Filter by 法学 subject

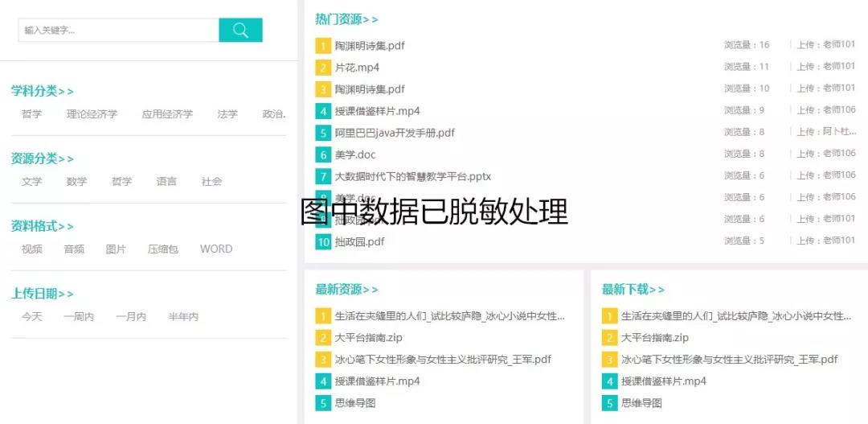click(x=227, y=114)
